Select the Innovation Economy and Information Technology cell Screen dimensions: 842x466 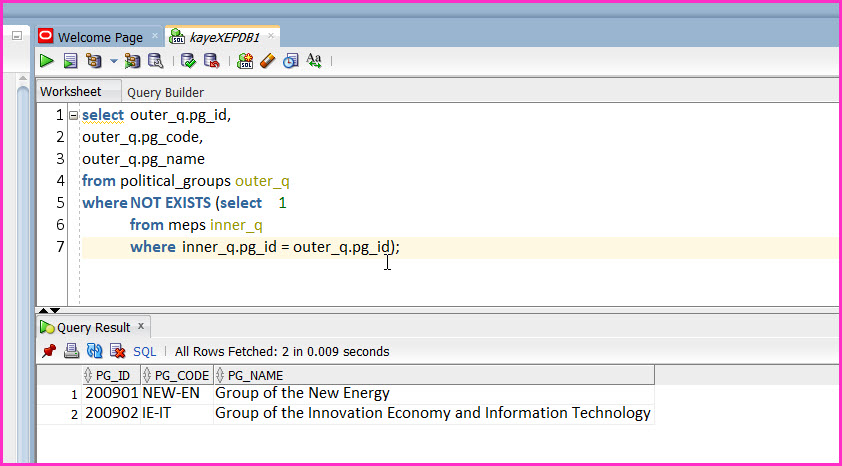point(434,413)
